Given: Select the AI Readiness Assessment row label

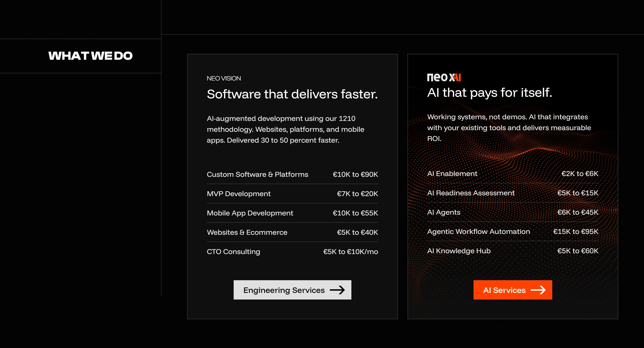Looking at the screenshot, I should point(471,193).
